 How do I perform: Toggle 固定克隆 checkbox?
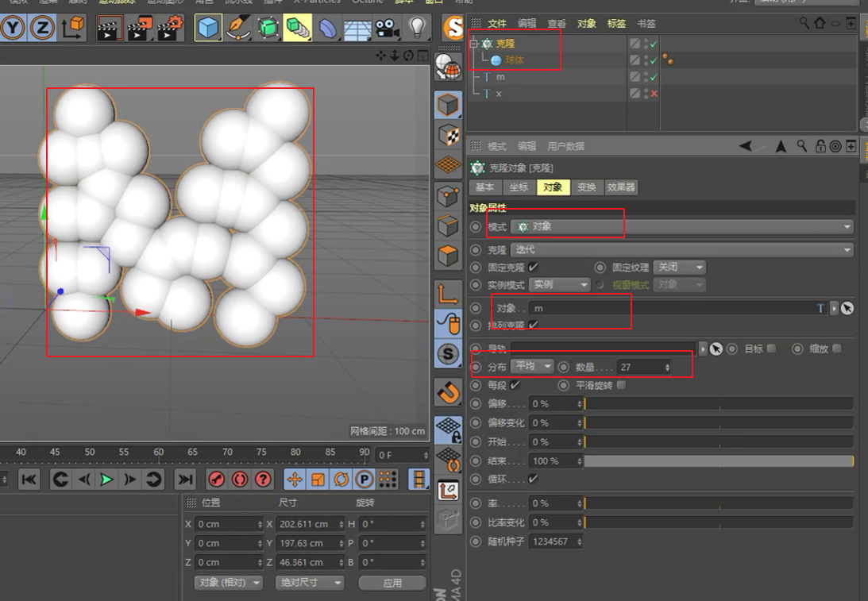[x=533, y=268]
